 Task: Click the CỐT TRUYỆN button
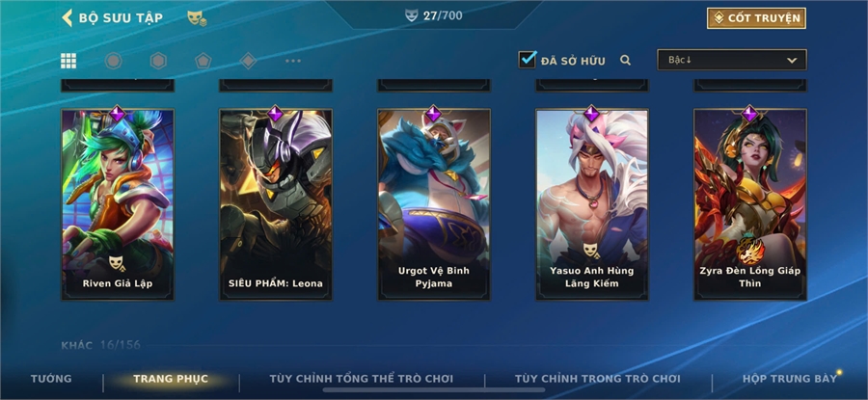[x=756, y=18]
